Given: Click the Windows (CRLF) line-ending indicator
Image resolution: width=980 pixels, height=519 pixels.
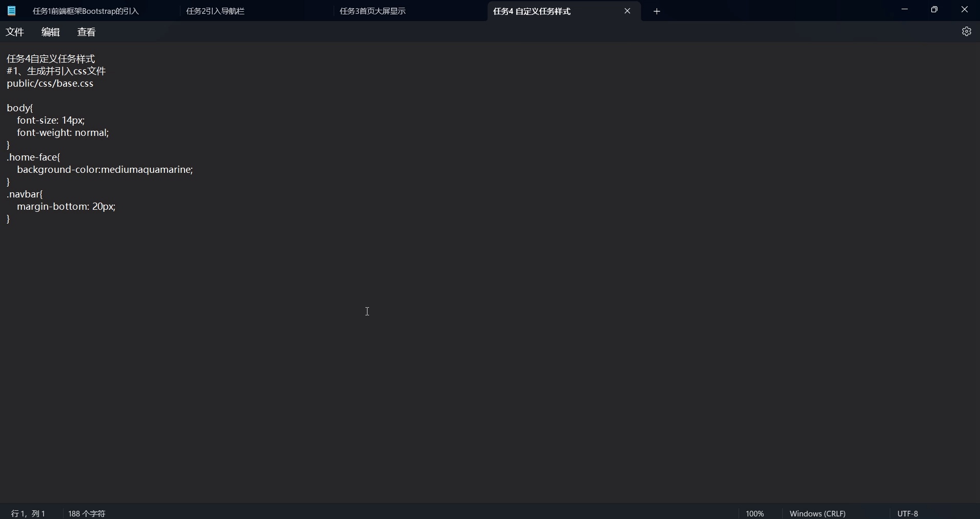Looking at the screenshot, I should pyautogui.click(x=818, y=513).
